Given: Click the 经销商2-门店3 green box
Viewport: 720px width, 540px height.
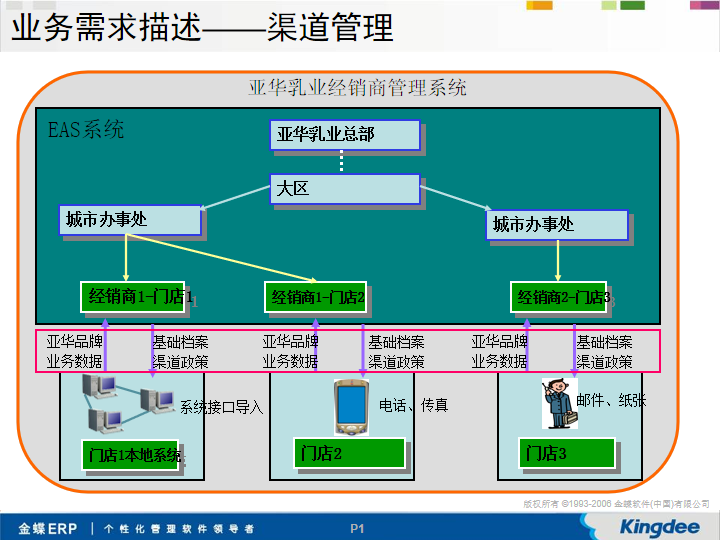Looking at the screenshot, I should tap(559, 297).
